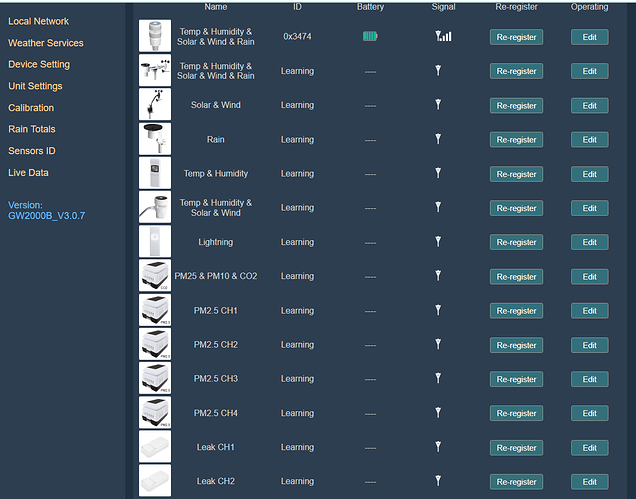Go to Weather Services in sidebar
The width and height of the screenshot is (636, 499).
tap(46, 43)
